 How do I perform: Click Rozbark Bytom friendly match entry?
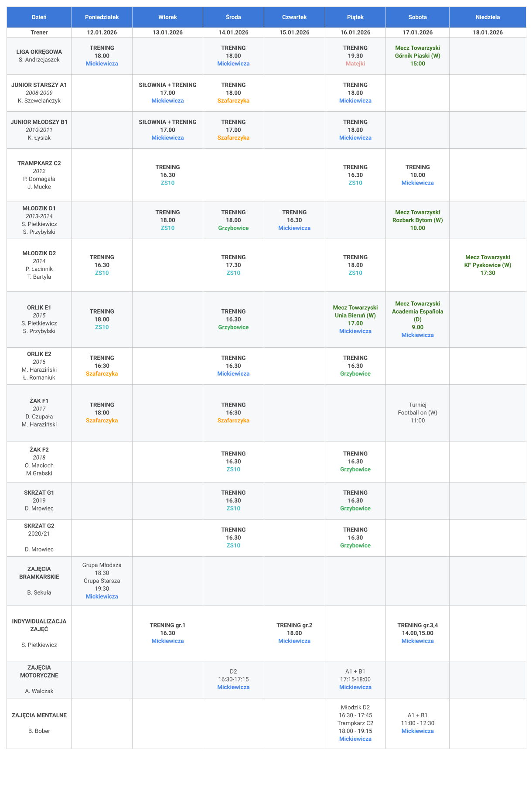417,220
